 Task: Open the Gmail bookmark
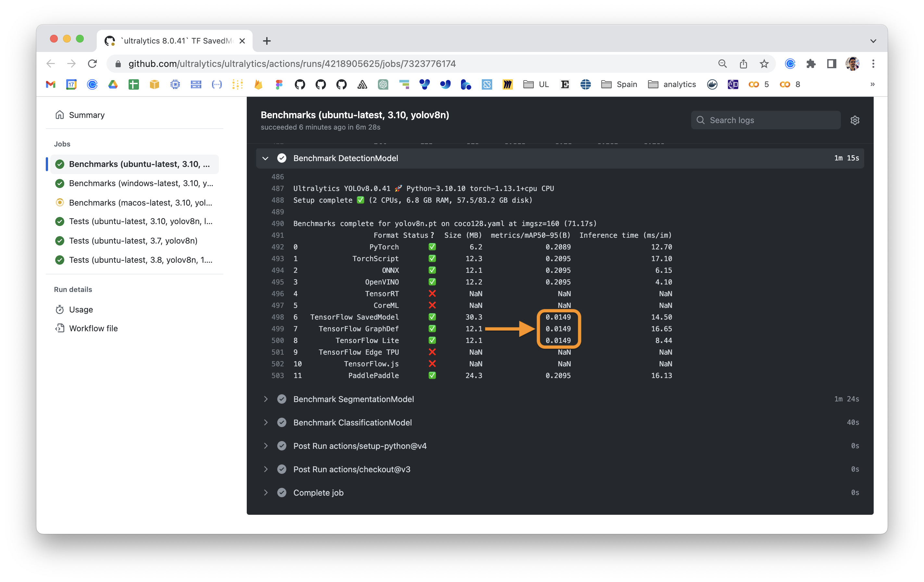click(50, 84)
